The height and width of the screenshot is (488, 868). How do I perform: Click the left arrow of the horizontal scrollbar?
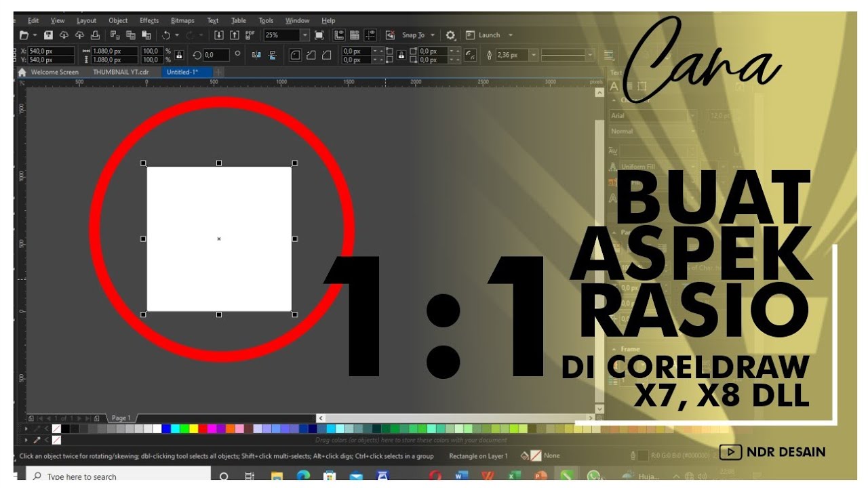click(321, 418)
